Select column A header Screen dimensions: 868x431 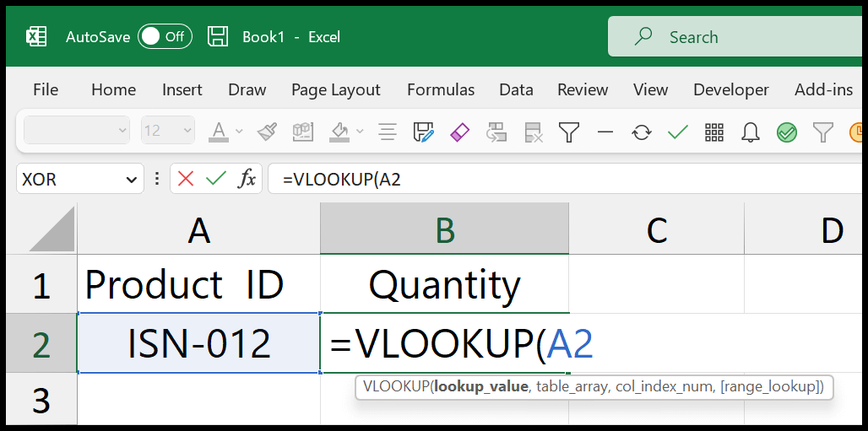point(198,229)
